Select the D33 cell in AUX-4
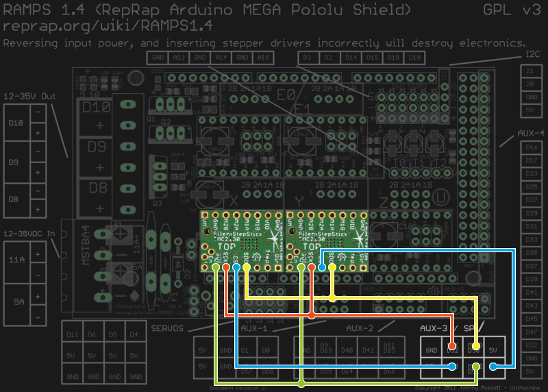 [532, 240]
